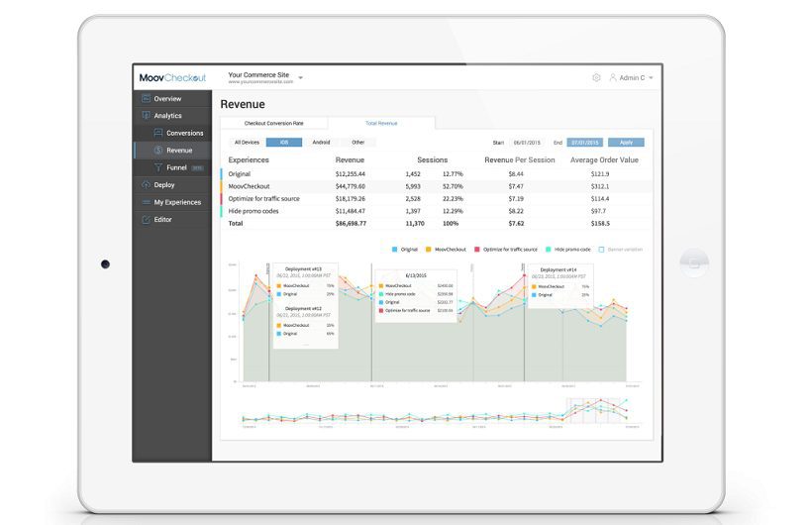This screenshot has width=812, height=525.
Task: Click the Analytics chart icon in sidebar
Action: point(146,116)
